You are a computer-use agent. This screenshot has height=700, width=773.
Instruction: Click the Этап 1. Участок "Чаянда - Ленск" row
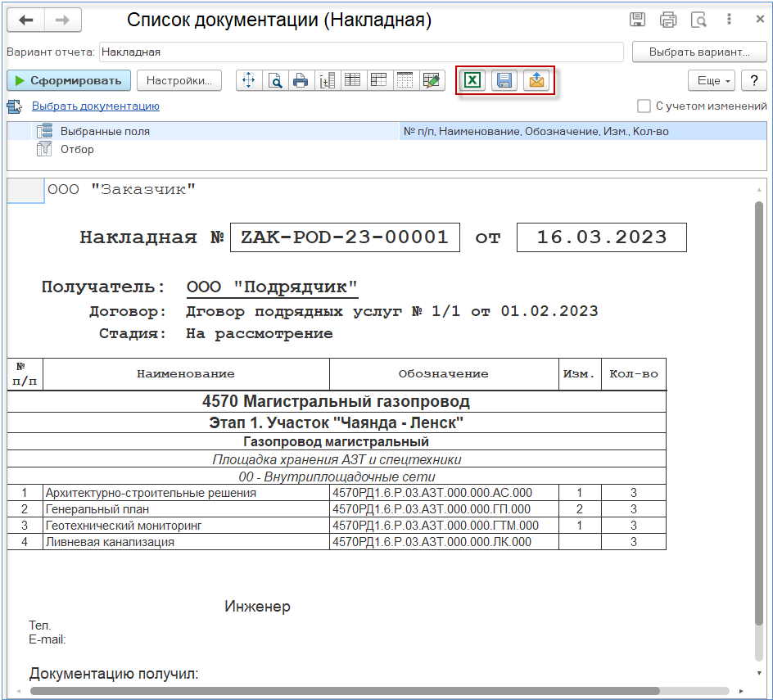click(337, 423)
